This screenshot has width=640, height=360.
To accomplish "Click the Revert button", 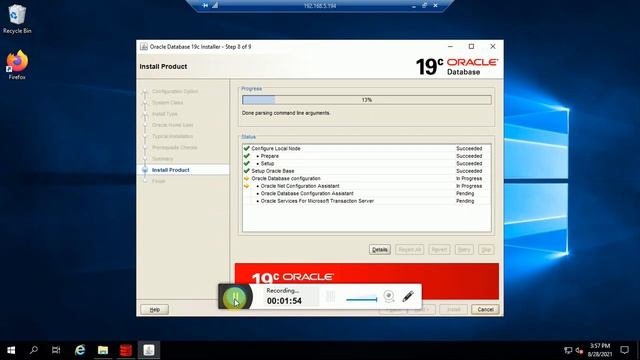I will 439,249.
